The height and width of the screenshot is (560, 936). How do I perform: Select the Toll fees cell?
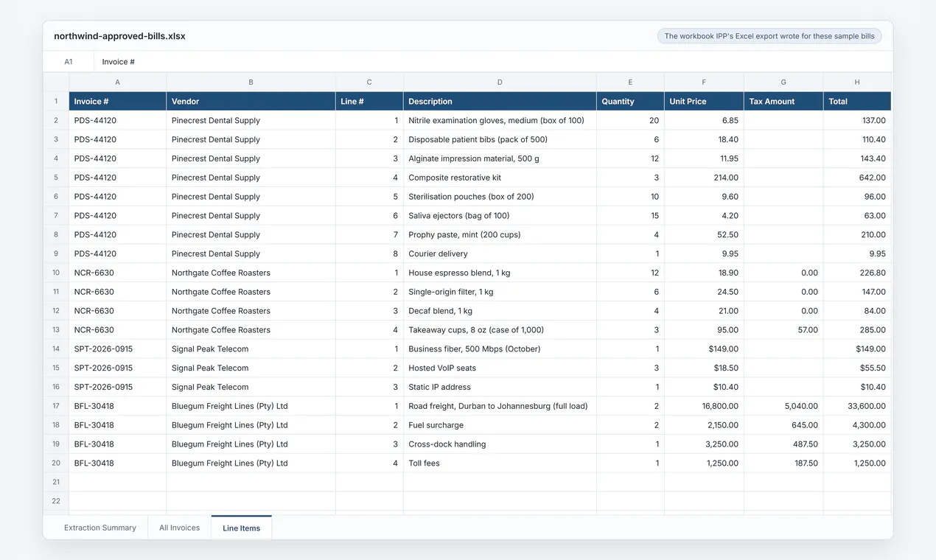pos(500,463)
